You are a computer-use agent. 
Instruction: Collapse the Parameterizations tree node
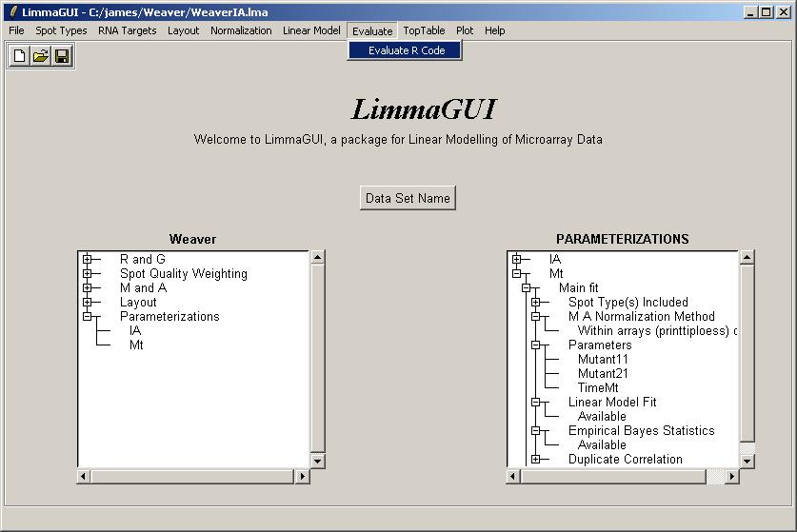[88, 316]
